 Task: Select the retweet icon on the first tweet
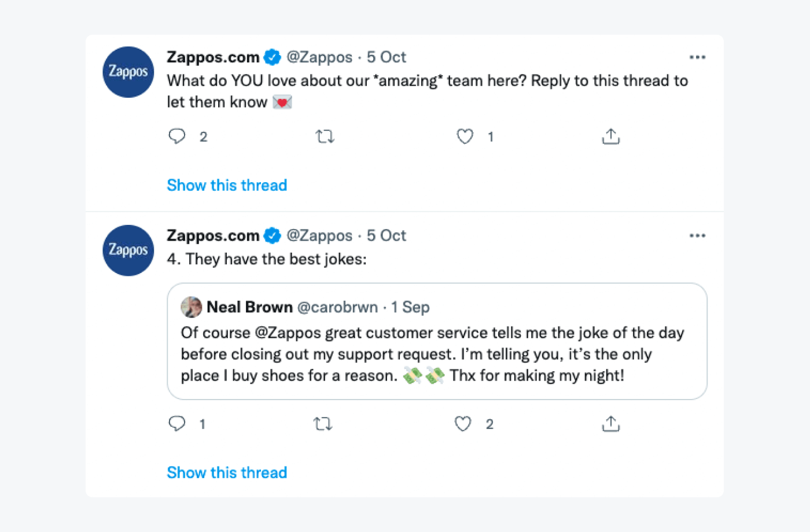click(325, 136)
